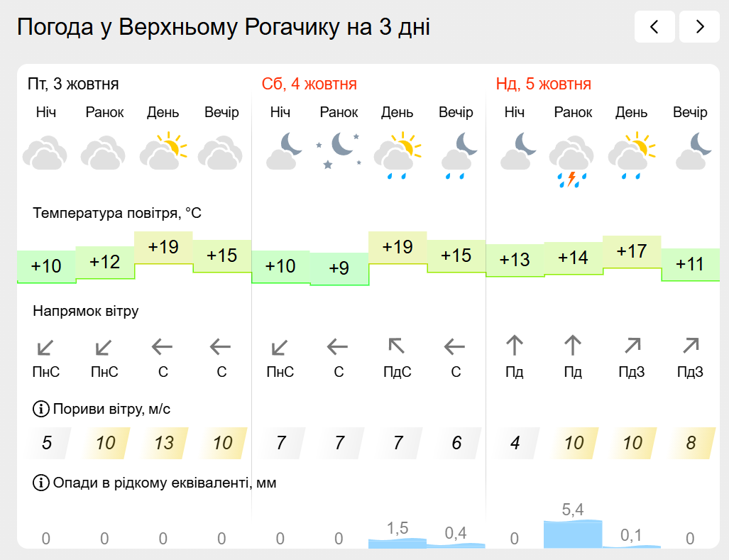
Task: Click the wind gusts info icon
Action: click(40, 409)
